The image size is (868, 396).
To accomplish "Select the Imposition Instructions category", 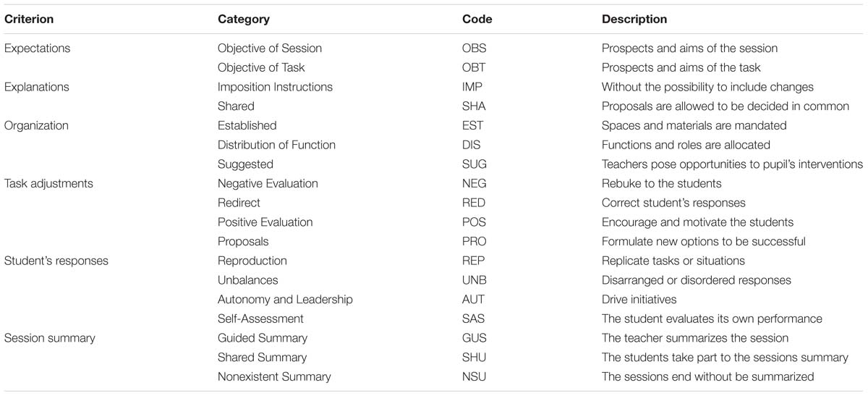I will (x=275, y=87).
